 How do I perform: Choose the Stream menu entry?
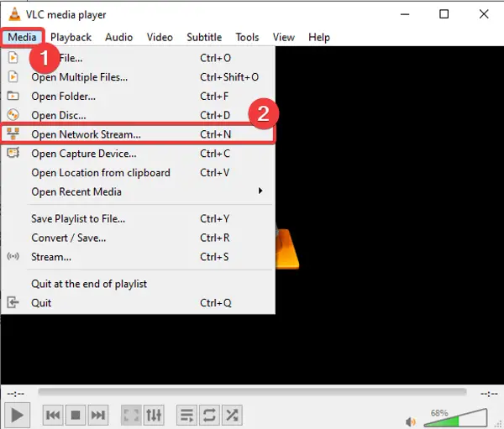139,257
